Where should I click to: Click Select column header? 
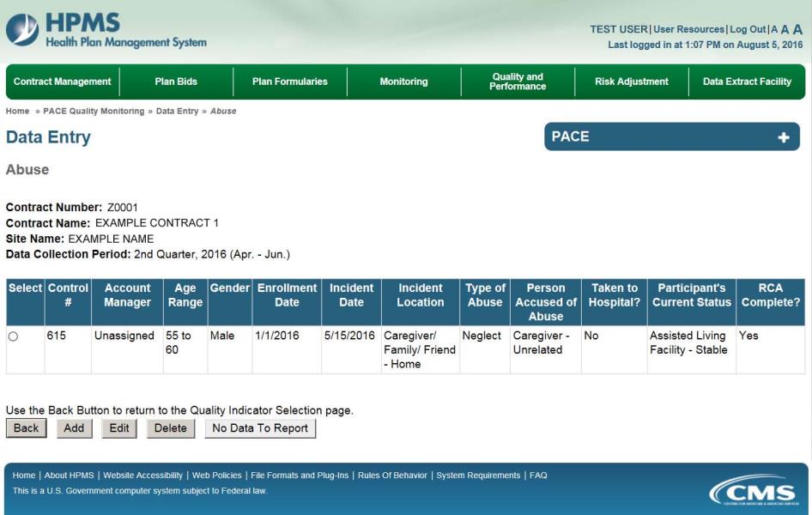(26, 302)
